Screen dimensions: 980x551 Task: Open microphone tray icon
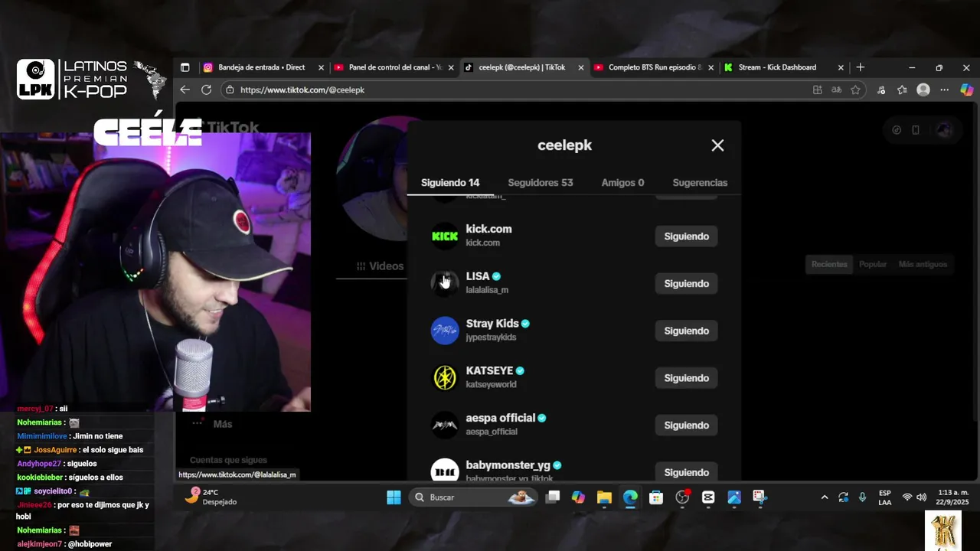(x=862, y=497)
